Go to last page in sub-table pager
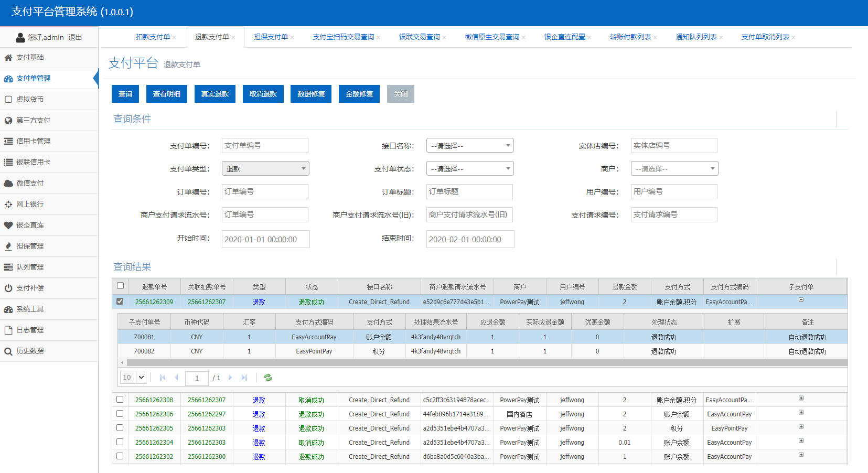 tap(244, 378)
